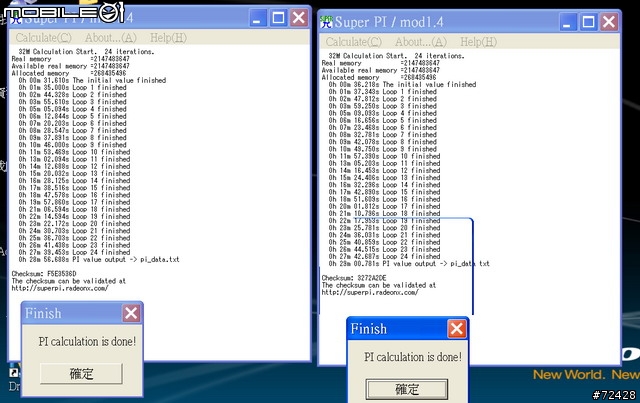Click superpi.radeonx.com URL in left window
640x403 pixels.
point(60,288)
